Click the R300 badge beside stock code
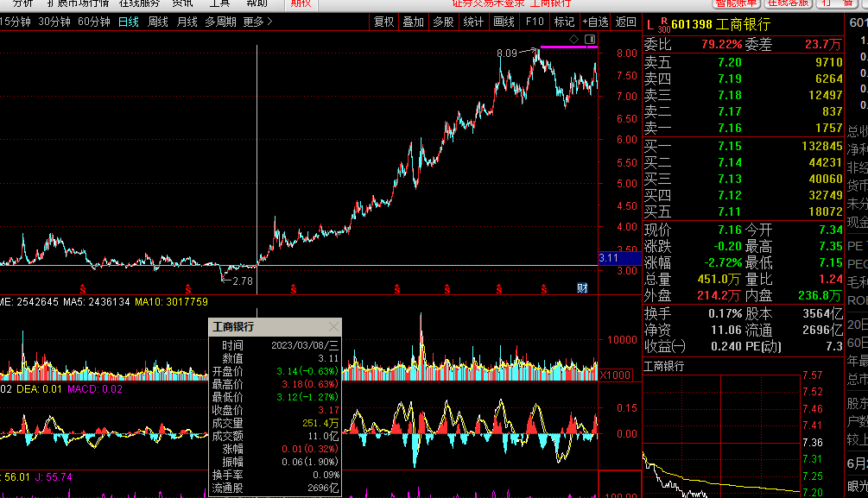This screenshot has height=498, width=868. (x=663, y=26)
